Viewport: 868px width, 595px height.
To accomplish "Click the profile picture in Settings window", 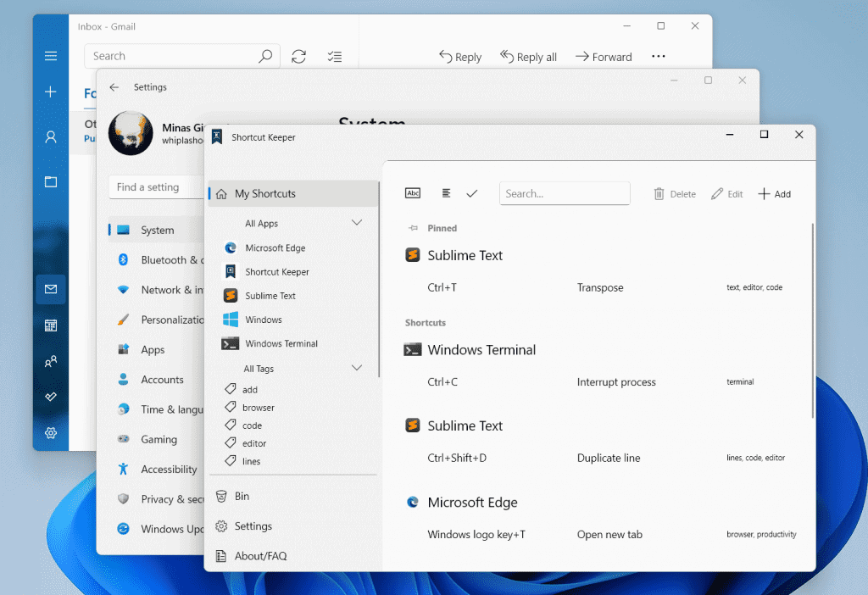I will click(x=131, y=133).
